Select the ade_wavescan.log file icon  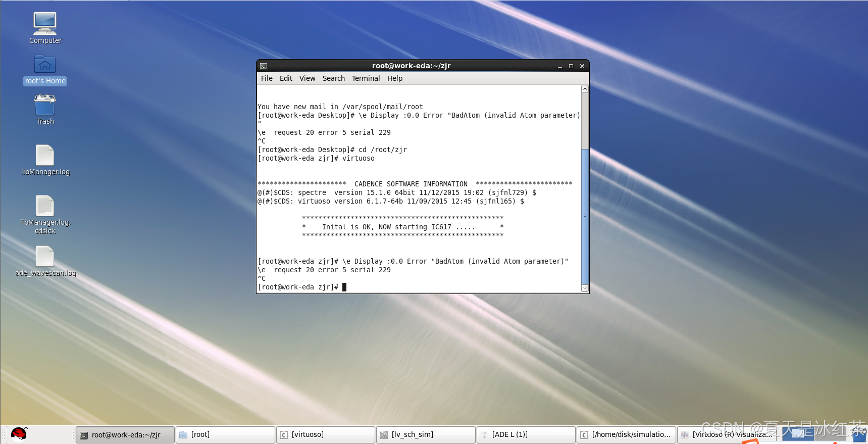click(x=45, y=256)
